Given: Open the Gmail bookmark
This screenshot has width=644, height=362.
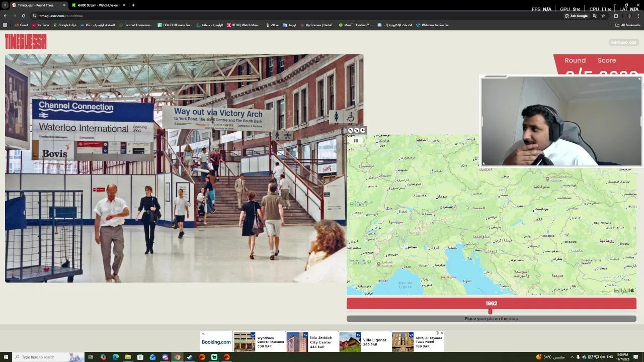Looking at the screenshot, I should [21, 25].
